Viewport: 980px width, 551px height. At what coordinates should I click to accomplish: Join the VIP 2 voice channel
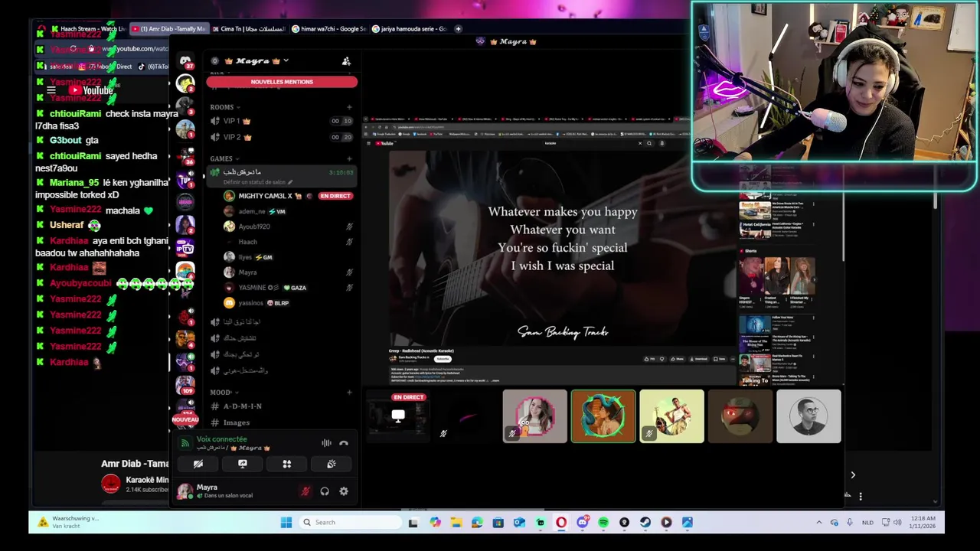tap(281, 137)
